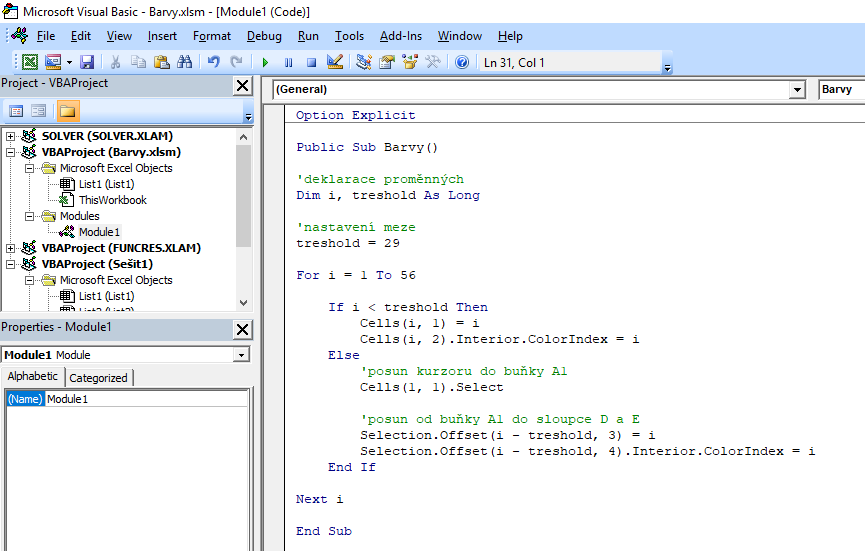The image size is (865, 551).
Task: Save the Barvy.xlsm file with the floppy disk icon
Action: (x=87, y=62)
